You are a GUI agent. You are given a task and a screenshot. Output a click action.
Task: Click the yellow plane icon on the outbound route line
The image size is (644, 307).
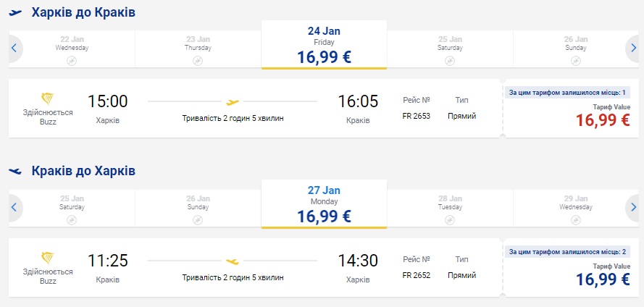233,102
